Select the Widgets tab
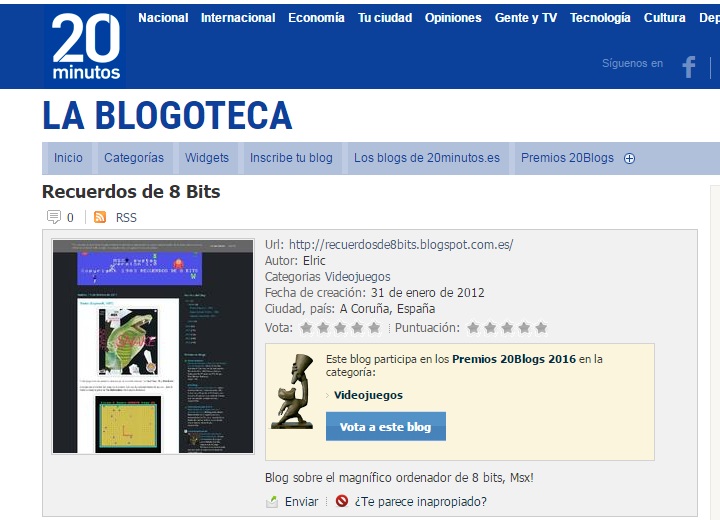Screen dimensions: 720x520 tap(207, 158)
